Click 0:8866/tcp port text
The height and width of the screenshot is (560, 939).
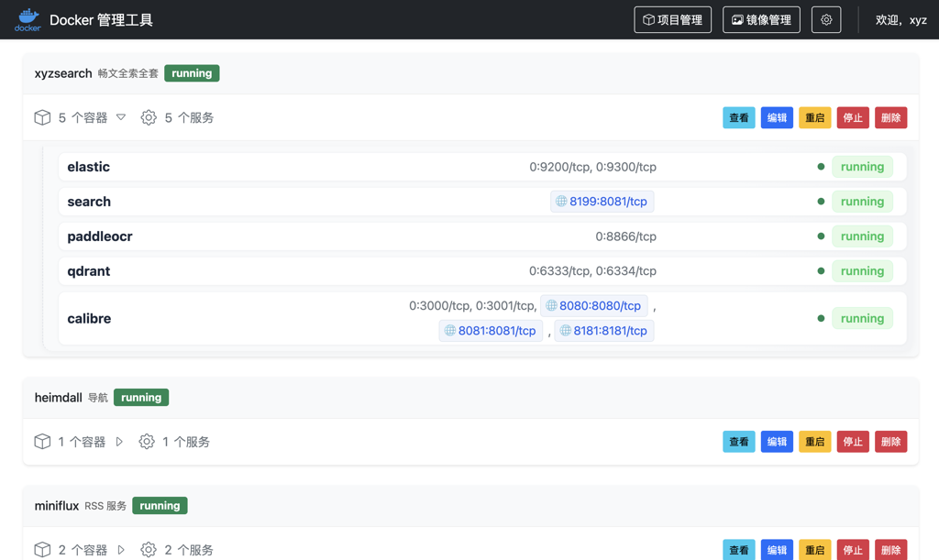(625, 236)
